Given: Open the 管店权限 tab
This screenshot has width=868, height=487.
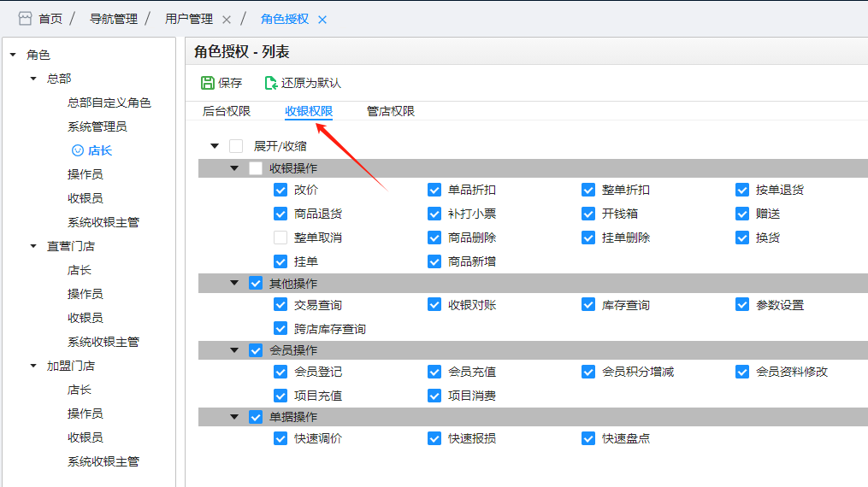Looking at the screenshot, I should [x=390, y=111].
